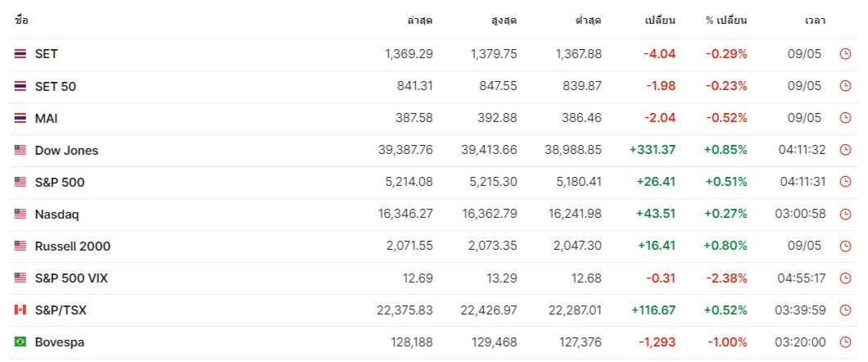Click the Brazil flag beside Bovespa
This screenshot has height=362, width=868.
pyautogui.click(x=20, y=342)
